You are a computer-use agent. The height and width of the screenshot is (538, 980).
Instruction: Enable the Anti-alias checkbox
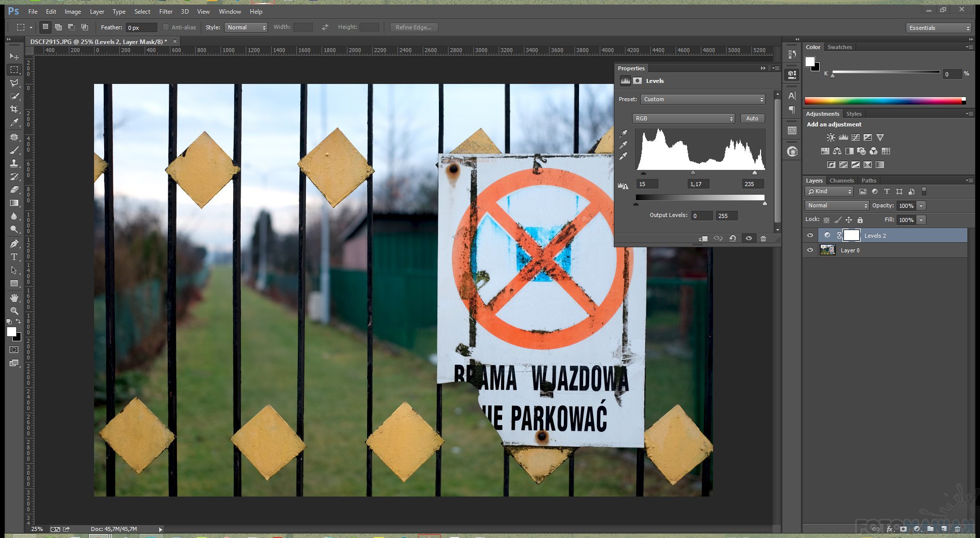tap(166, 27)
